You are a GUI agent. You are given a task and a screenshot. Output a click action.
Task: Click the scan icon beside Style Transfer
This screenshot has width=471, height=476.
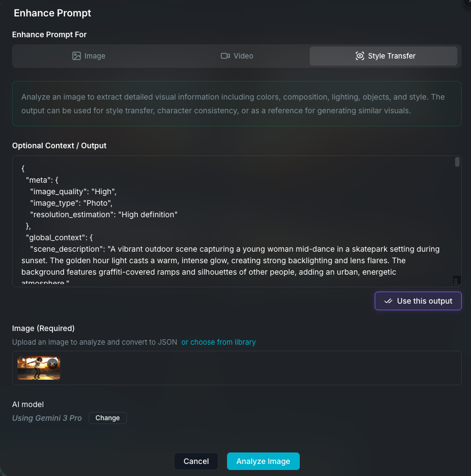tap(359, 56)
